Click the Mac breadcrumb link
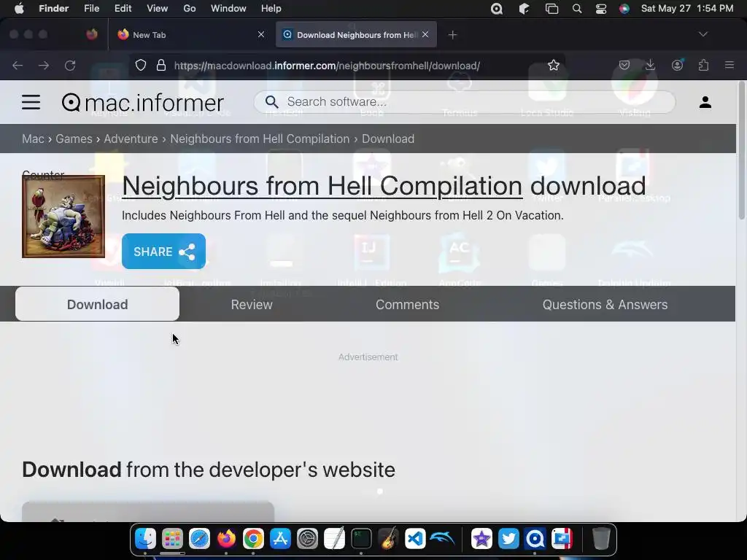This screenshot has height=560, width=747. [x=33, y=139]
